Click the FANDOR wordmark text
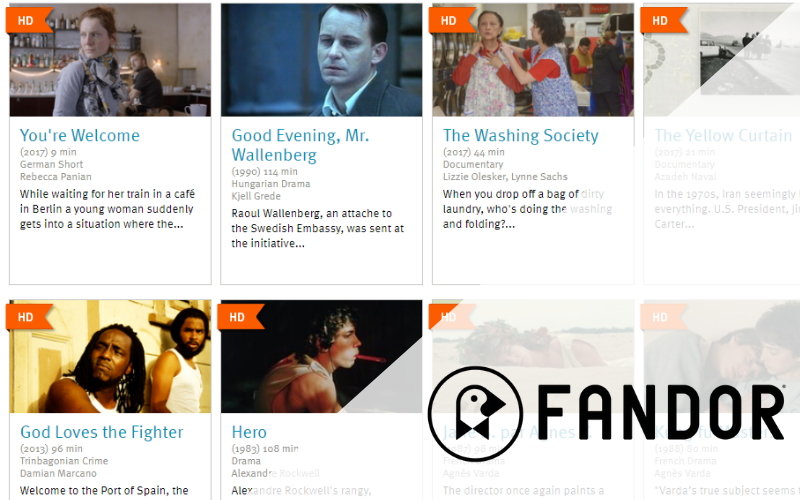The image size is (800, 500). pos(661,412)
